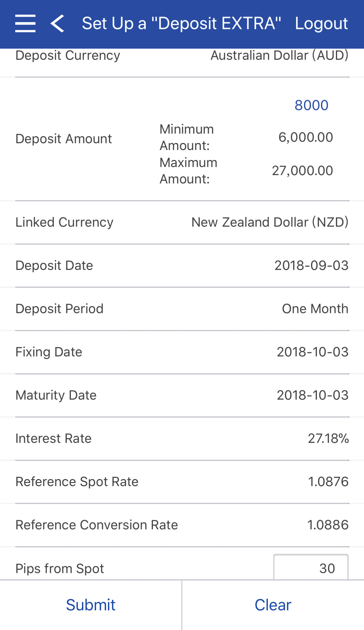Open the hamburger menu
This screenshot has height=630, width=364.
(x=25, y=23)
